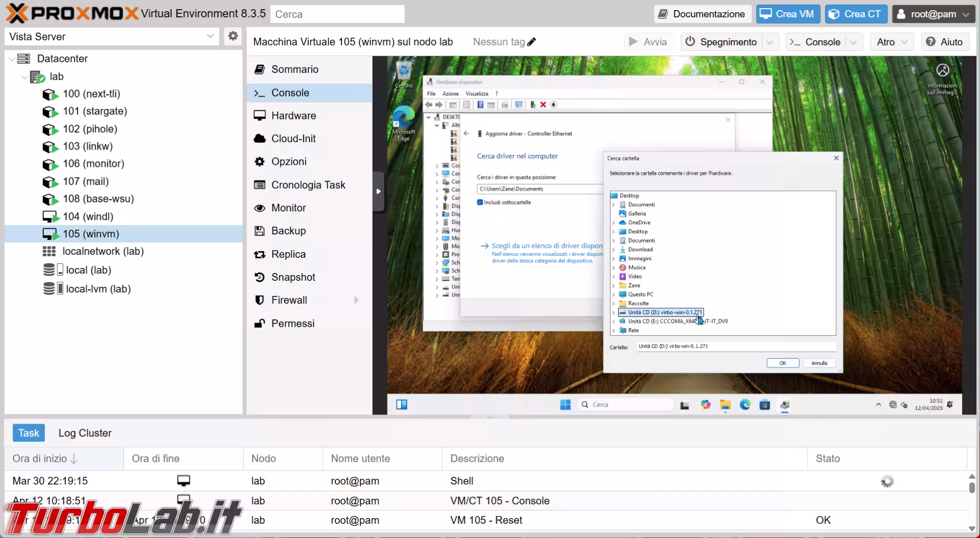Click the Crea VM button
Screen dimensions: 980x538
pos(788,14)
